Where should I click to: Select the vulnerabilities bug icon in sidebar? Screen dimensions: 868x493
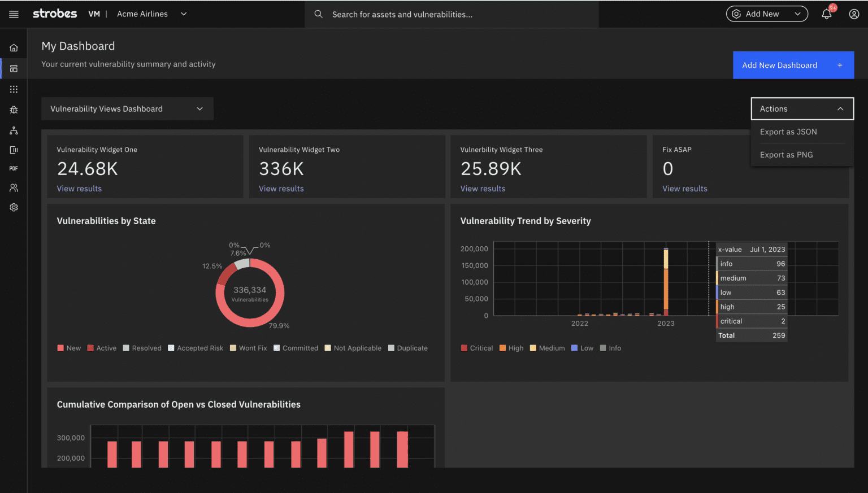(13, 110)
